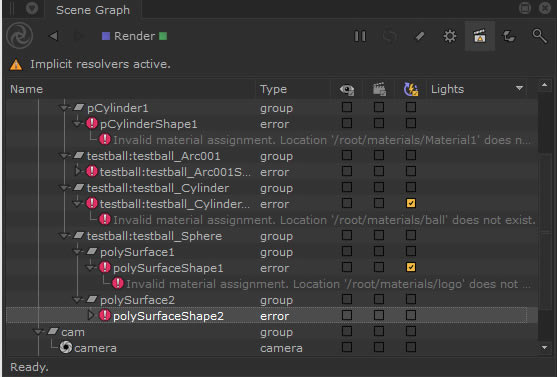Image resolution: width=557 pixels, height=377 pixels.
Task: Collapse the pCylinder1 group
Action: [64, 107]
